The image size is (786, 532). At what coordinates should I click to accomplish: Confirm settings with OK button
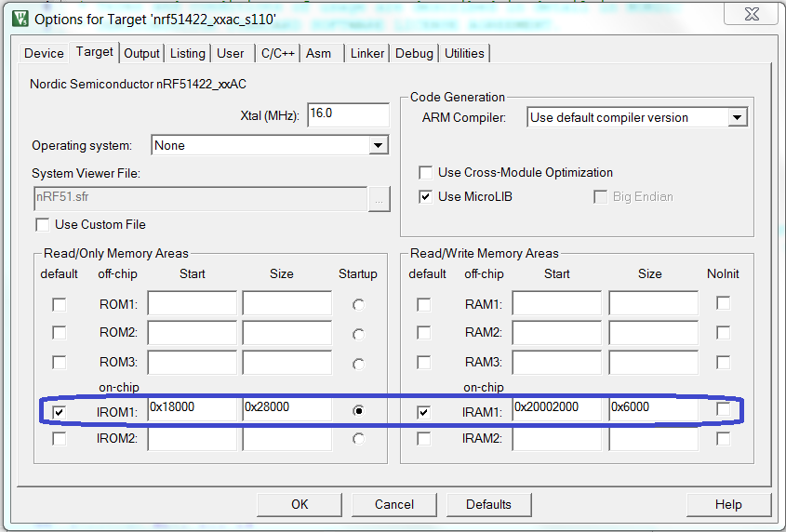tap(300, 504)
